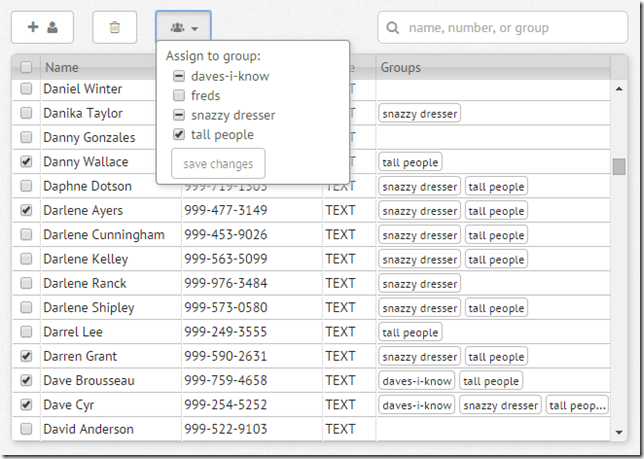The width and height of the screenshot is (644, 459).
Task: Click Danika Taylor's snazzy dresser tag
Action: (x=419, y=113)
